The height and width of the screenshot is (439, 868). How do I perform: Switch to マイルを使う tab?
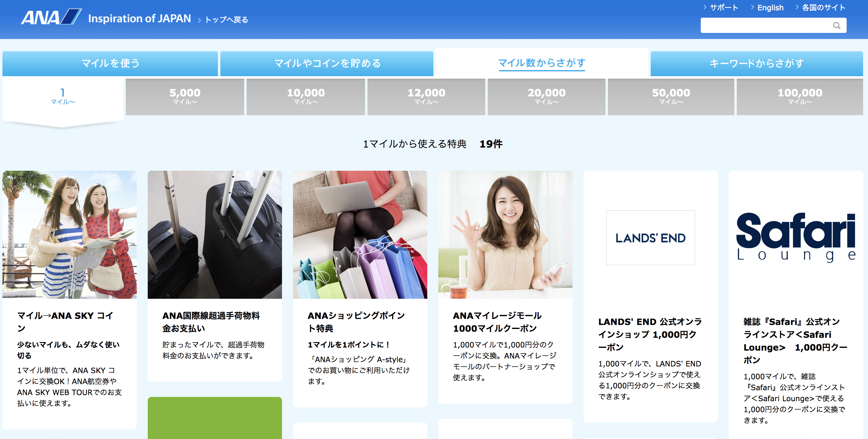coord(110,63)
